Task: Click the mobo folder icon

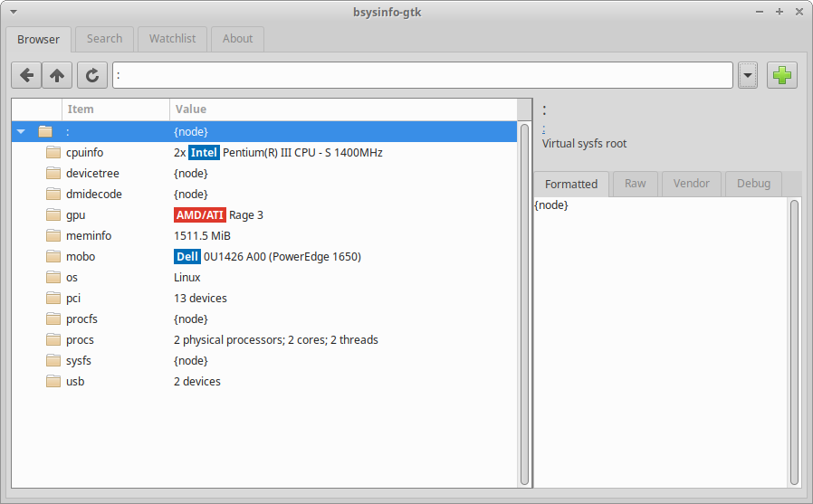Action: coord(53,256)
